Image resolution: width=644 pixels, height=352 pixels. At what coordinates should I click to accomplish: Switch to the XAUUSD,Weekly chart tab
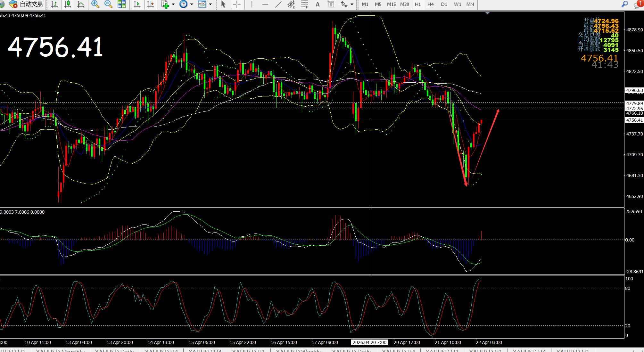coord(298,350)
